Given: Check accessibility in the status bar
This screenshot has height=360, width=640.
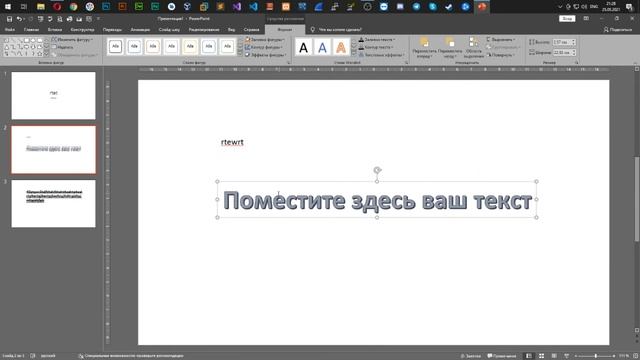Looking at the screenshot, I should coord(131,356).
